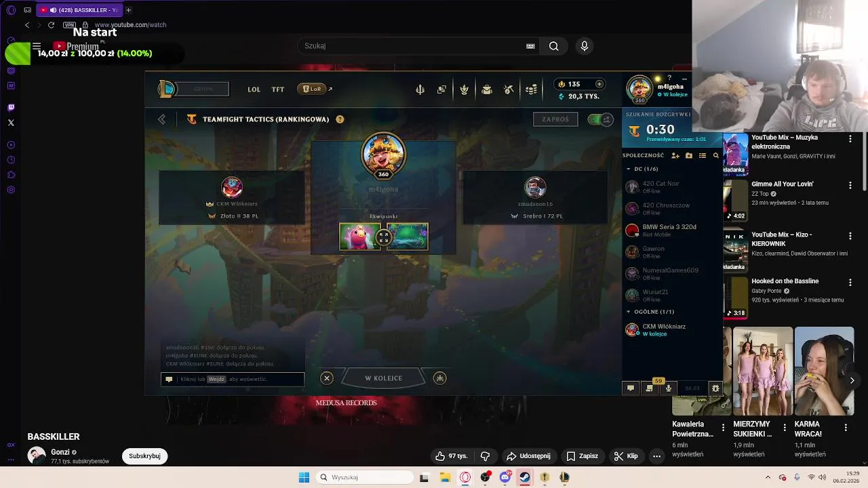Click the round emblem icon right of W KOLEJCE

(x=440, y=378)
